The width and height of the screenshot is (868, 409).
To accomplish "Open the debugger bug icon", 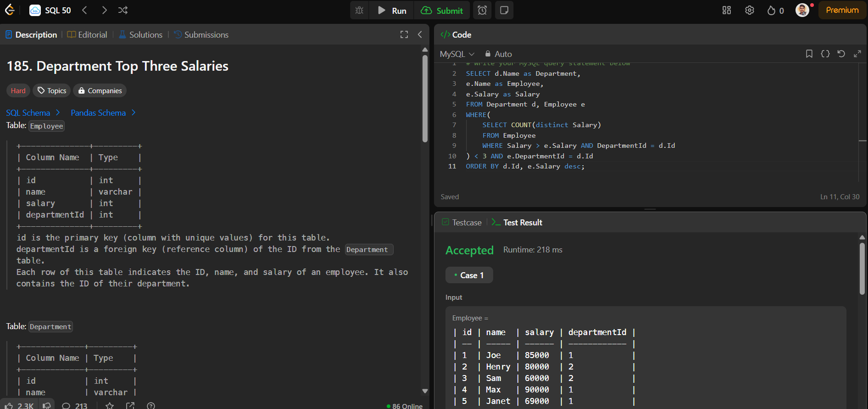I will tap(359, 10).
